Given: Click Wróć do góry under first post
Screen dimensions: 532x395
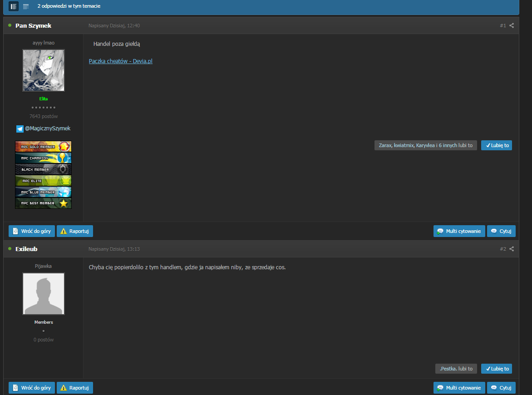Looking at the screenshot, I should 32,231.
